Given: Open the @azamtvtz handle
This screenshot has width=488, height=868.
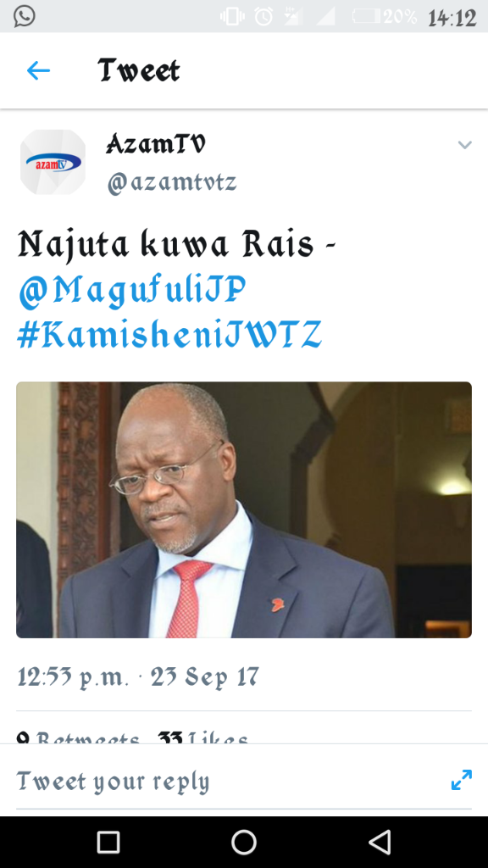Looking at the screenshot, I should (172, 182).
